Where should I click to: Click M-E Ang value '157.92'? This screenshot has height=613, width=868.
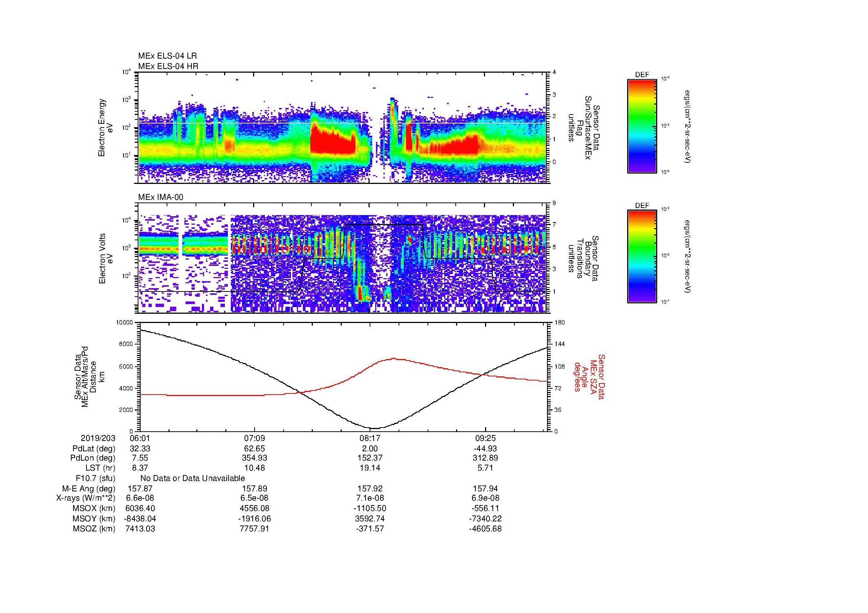tap(370, 489)
